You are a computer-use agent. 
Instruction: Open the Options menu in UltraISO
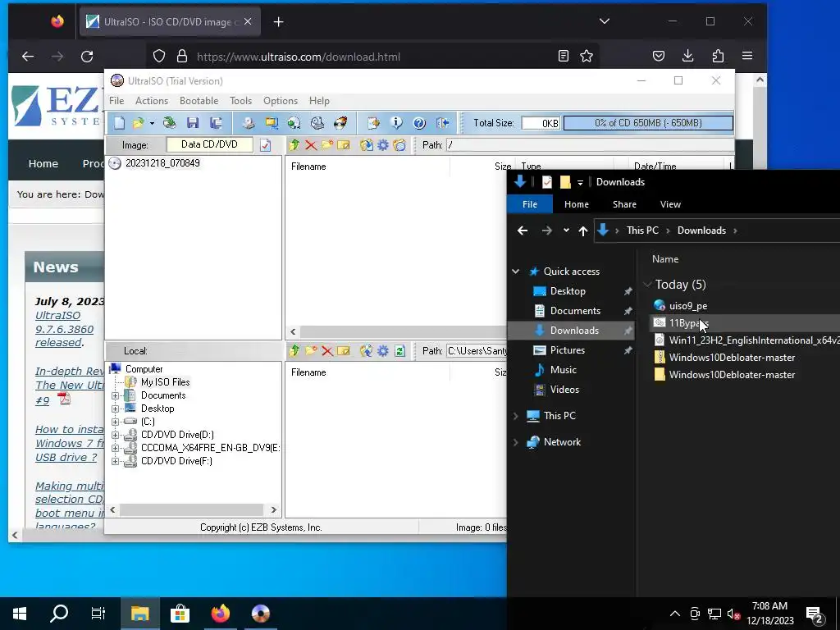click(x=281, y=101)
